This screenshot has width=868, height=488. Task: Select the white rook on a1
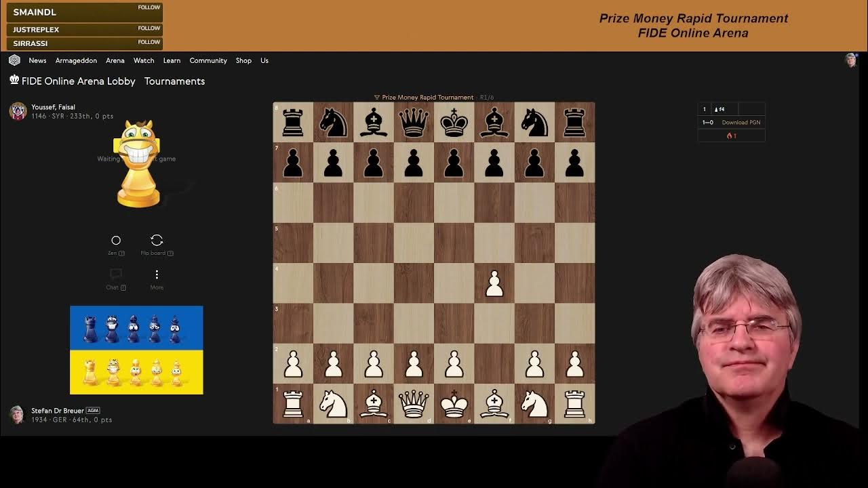click(x=293, y=404)
